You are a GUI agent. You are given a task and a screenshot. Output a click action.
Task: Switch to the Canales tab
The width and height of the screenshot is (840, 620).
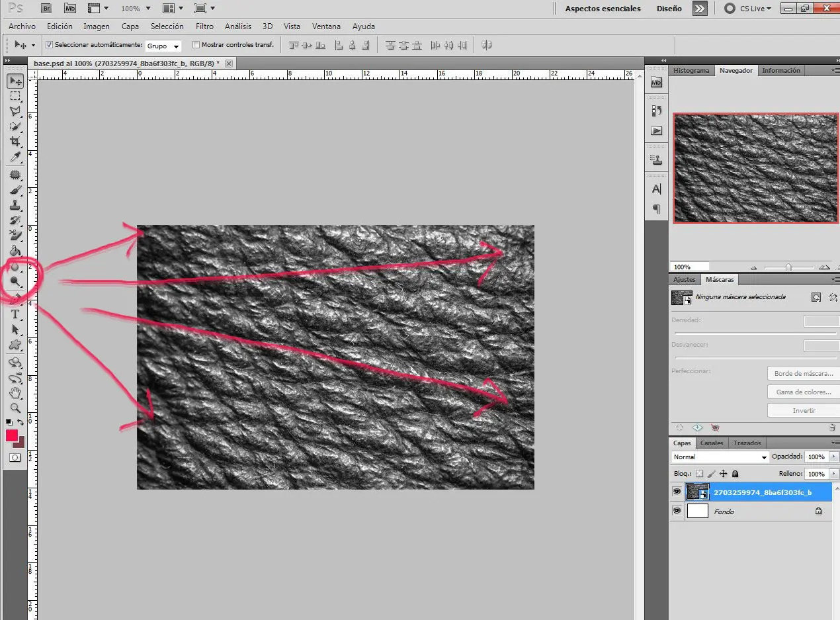pyautogui.click(x=712, y=443)
